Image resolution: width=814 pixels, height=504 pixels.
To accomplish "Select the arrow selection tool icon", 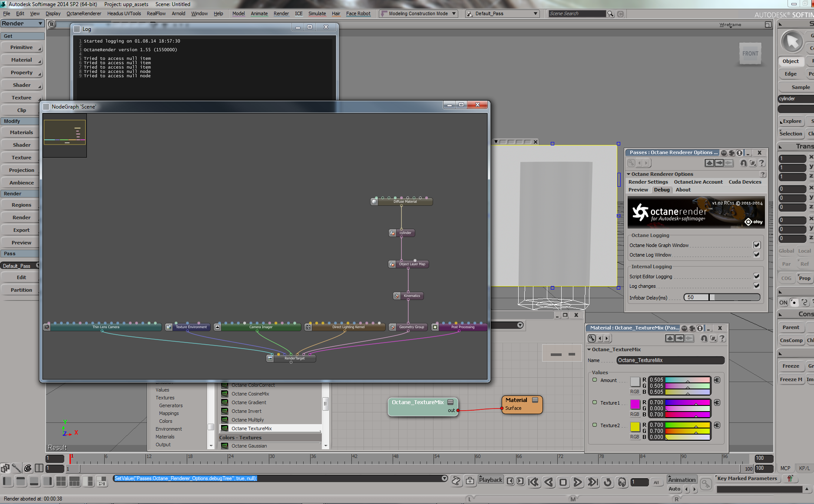I will (x=792, y=42).
